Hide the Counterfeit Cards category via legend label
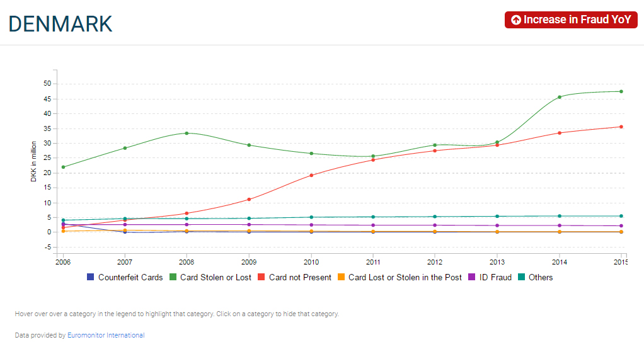This screenshot has height=342, width=644. (130, 278)
